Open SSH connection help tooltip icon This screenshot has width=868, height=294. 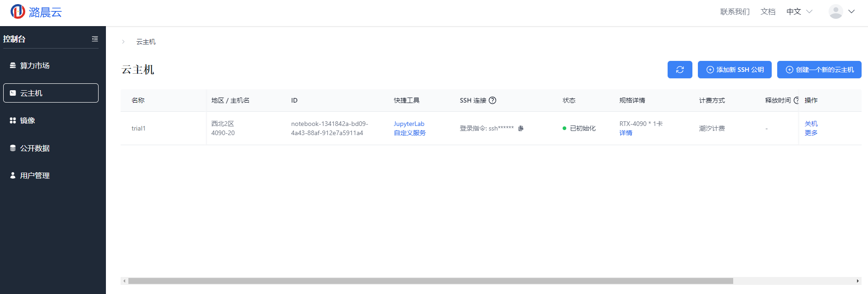coord(492,100)
